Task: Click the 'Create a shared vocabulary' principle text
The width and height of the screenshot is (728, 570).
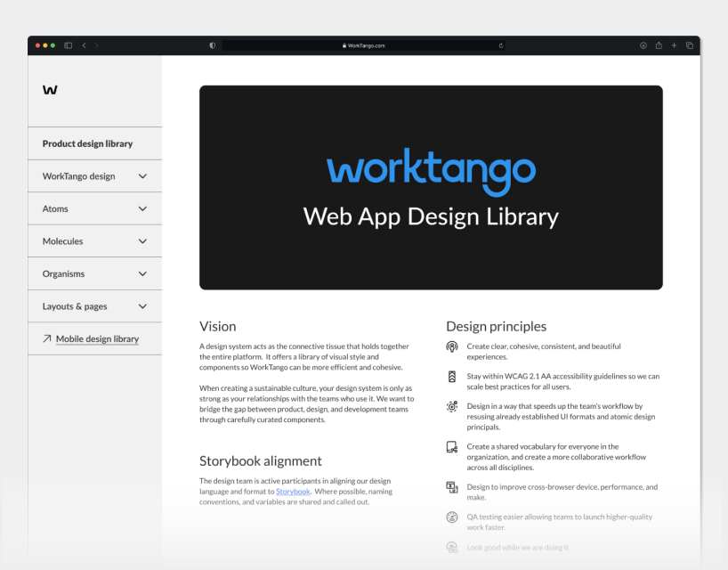Action: click(556, 457)
